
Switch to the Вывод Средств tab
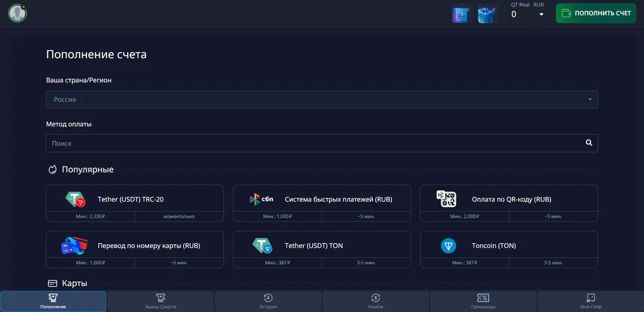click(x=160, y=301)
